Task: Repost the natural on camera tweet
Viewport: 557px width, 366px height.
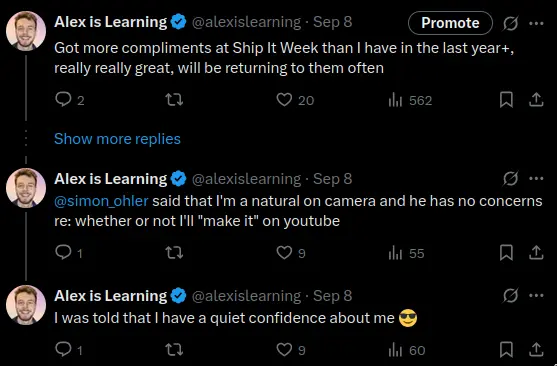Action: pyautogui.click(x=174, y=253)
